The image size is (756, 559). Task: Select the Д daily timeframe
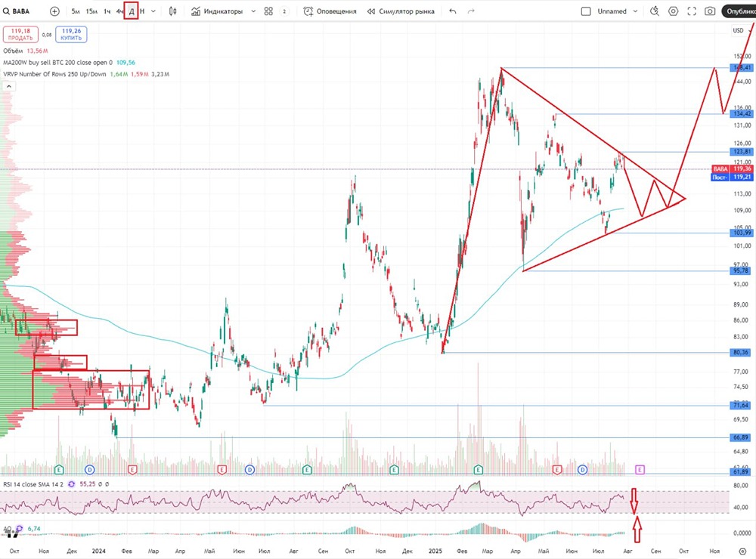pos(131,11)
